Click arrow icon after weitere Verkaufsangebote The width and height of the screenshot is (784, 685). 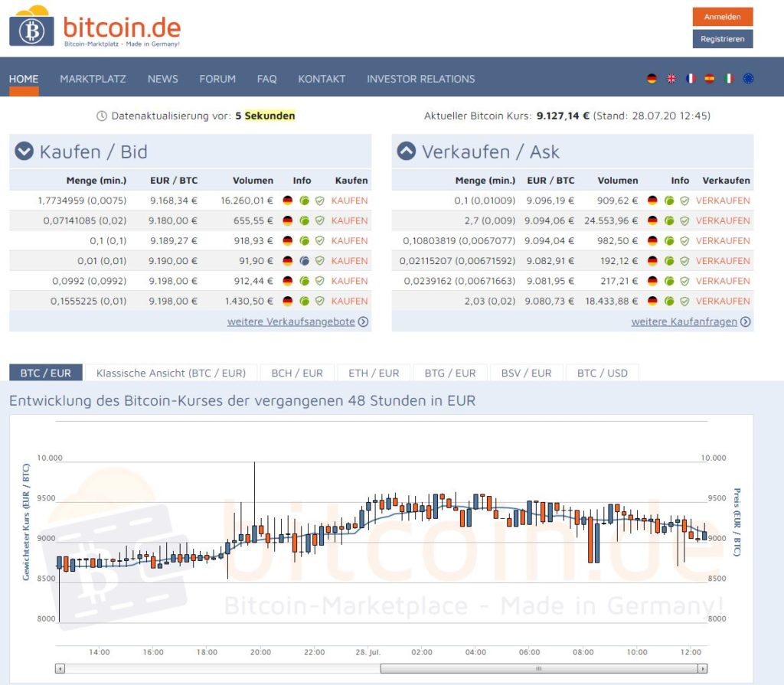364,321
